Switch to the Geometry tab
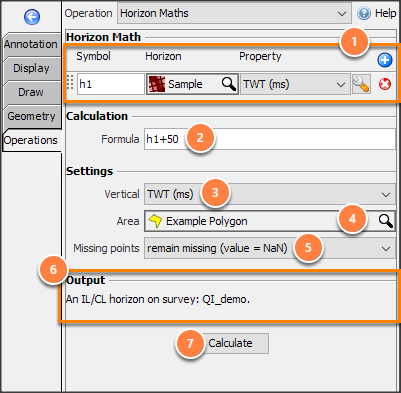 click(31, 116)
